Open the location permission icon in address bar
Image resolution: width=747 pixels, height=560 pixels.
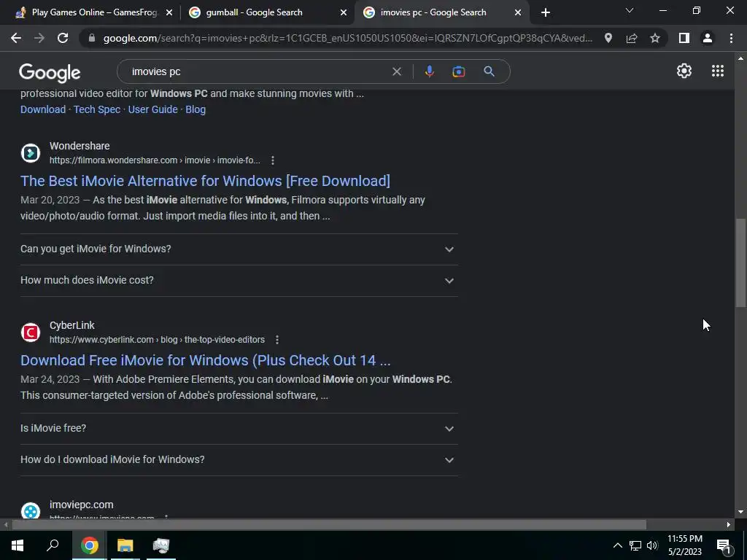[x=608, y=38]
